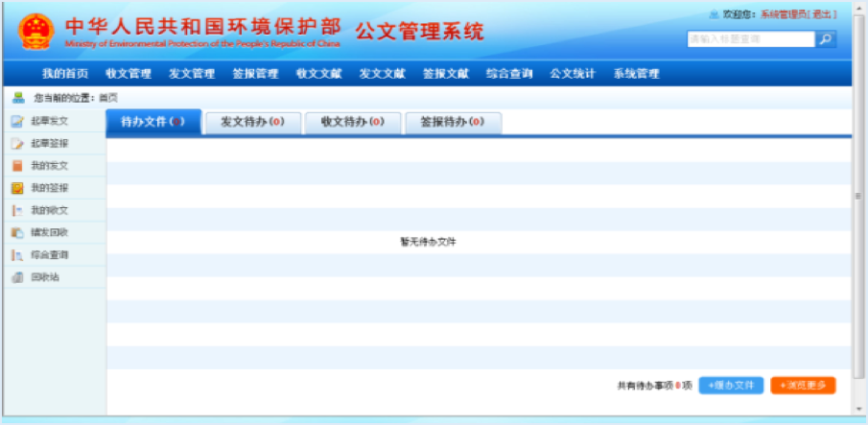Open the 签报管理 menu

255,74
